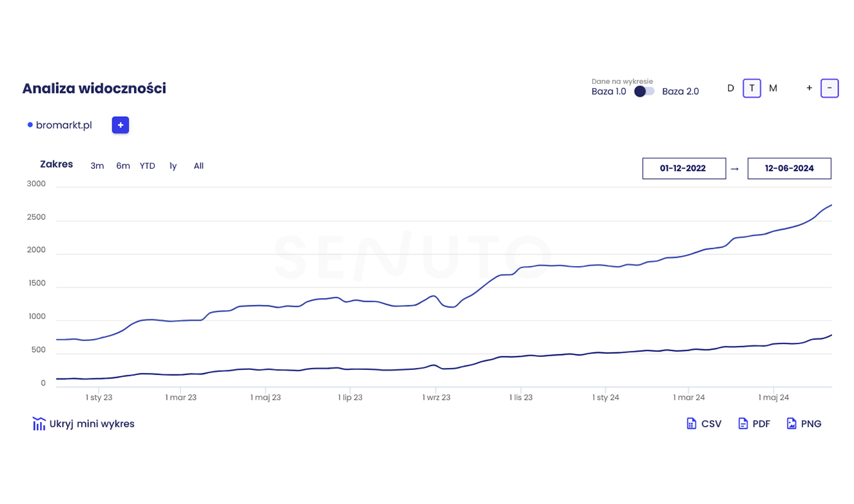The height and width of the screenshot is (504, 854).
Task: Click the bromarkt.pl blue legend dot
Action: point(30,125)
